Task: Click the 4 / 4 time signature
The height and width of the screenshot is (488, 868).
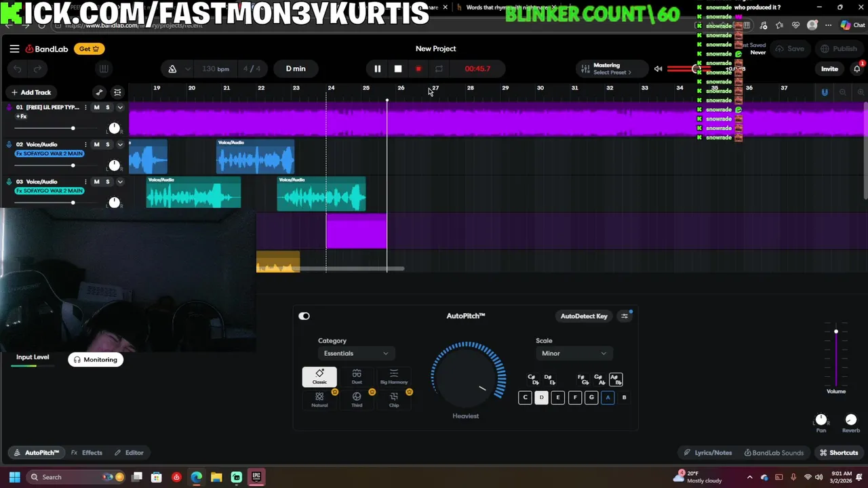Action: (252, 68)
